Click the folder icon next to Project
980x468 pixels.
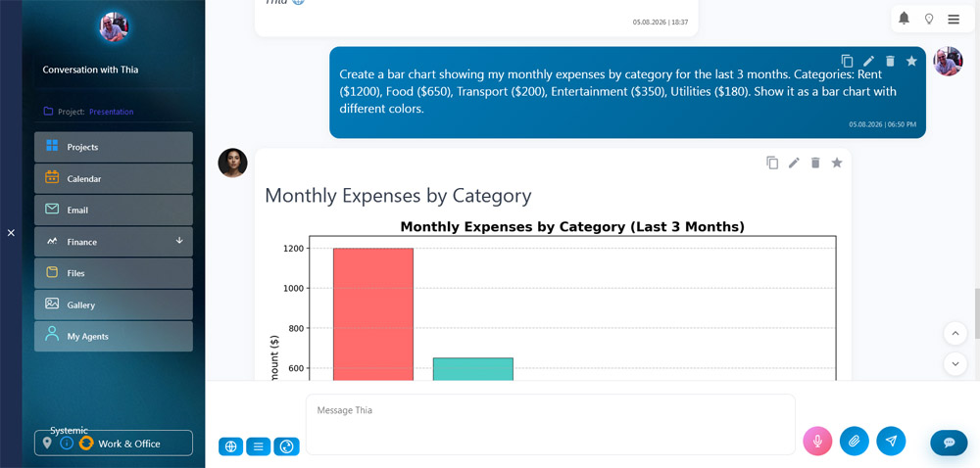48,112
